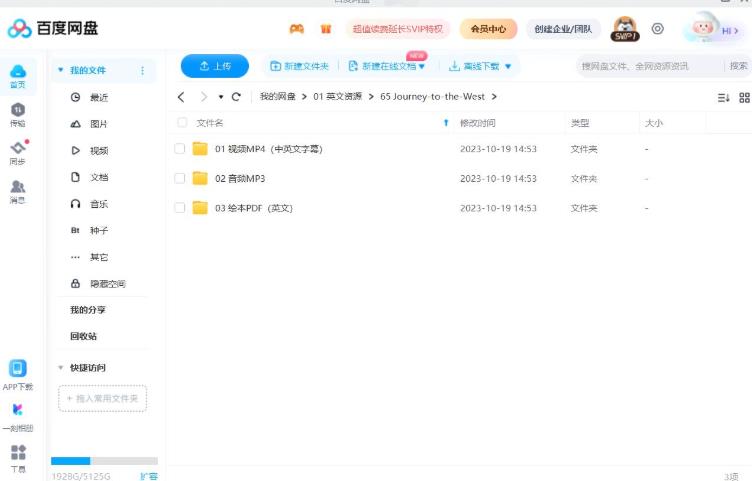Check the 02 音频MP3 folder checkbox
752x481 pixels.
click(x=180, y=178)
